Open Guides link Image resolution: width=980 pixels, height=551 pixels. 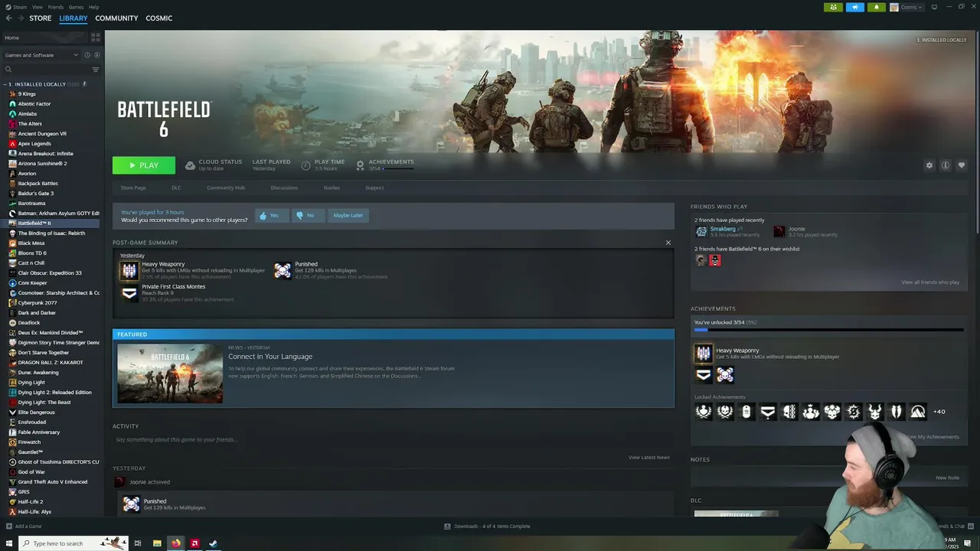point(332,187)
